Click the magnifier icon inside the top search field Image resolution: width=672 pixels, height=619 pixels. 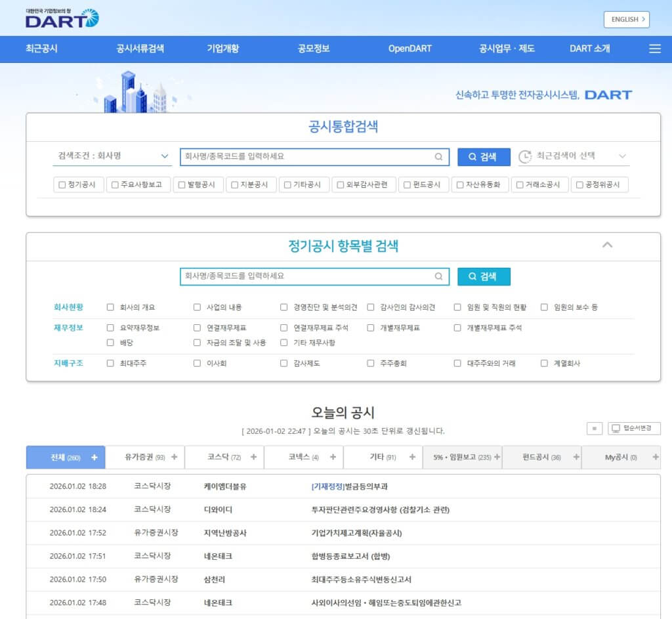point(438,156)
